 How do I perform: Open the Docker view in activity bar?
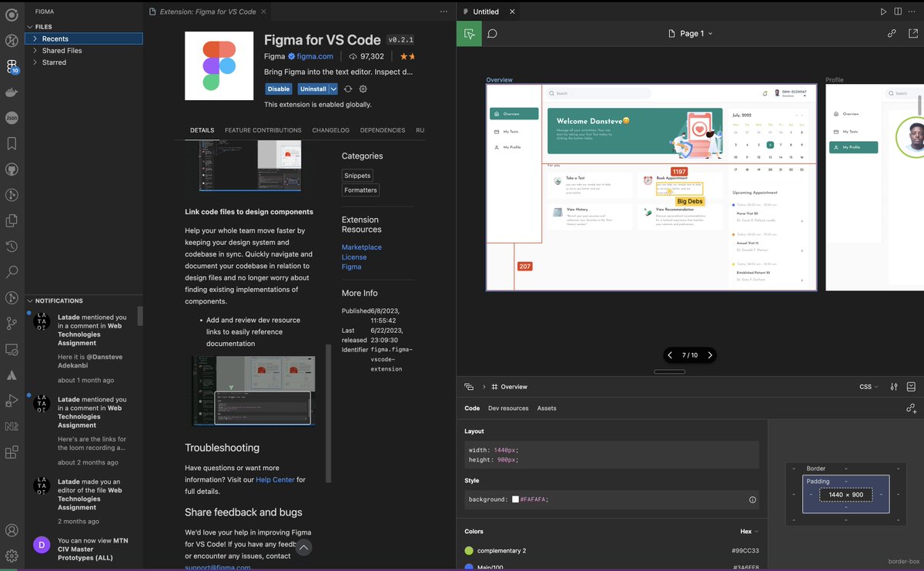(x=12, y=92)
